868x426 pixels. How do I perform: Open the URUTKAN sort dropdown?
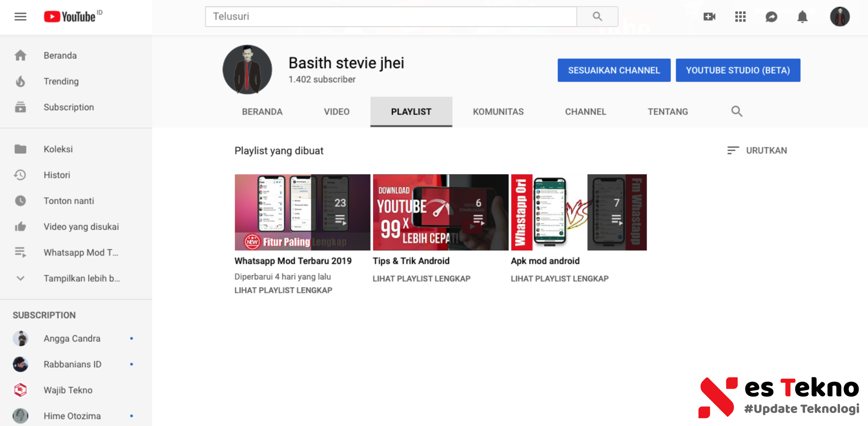pyautogui.click(x=757, y=150)
